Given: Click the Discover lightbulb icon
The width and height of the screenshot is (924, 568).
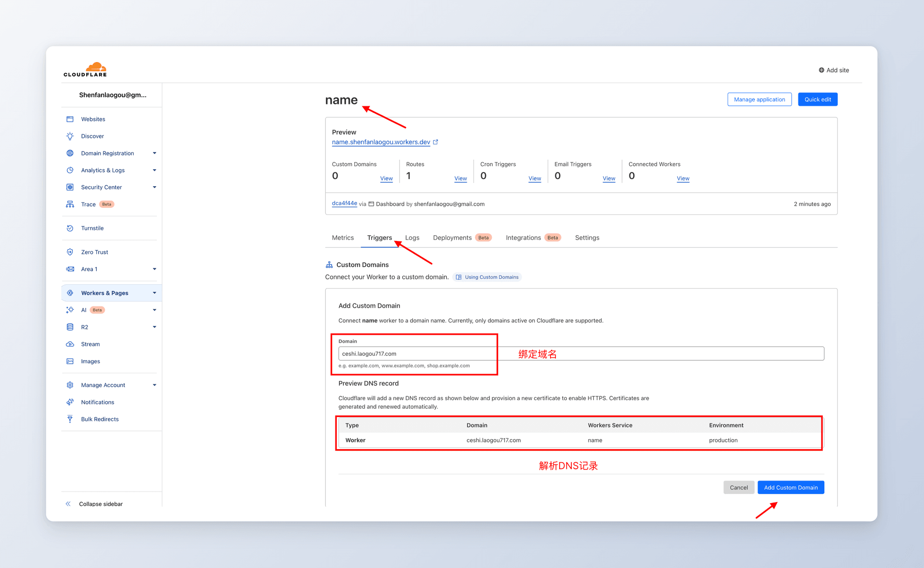Looking at the screenshot, I should [70, 136].
